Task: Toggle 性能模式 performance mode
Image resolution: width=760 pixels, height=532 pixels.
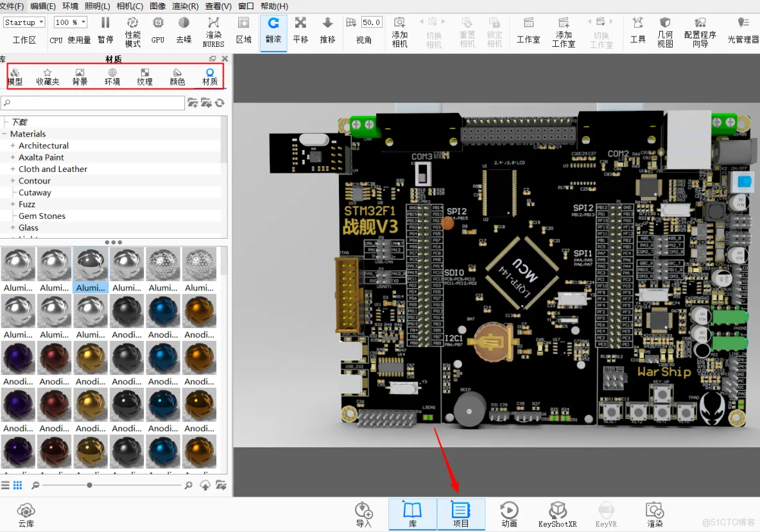Action: [x=132, y=32]
